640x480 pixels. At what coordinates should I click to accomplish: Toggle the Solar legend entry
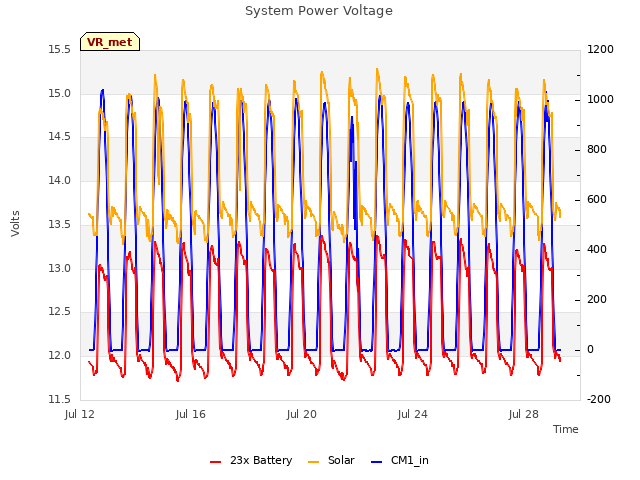[x=331, y=460]
